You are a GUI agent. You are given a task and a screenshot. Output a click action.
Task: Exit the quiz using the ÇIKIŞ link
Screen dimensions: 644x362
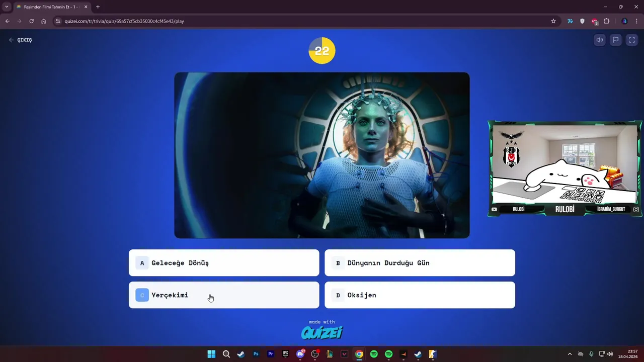pos(20,40)
